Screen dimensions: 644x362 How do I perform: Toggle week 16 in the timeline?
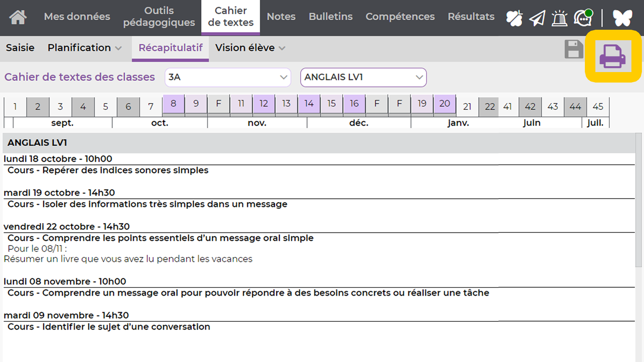pyautogui.click(x=354, y=103)
